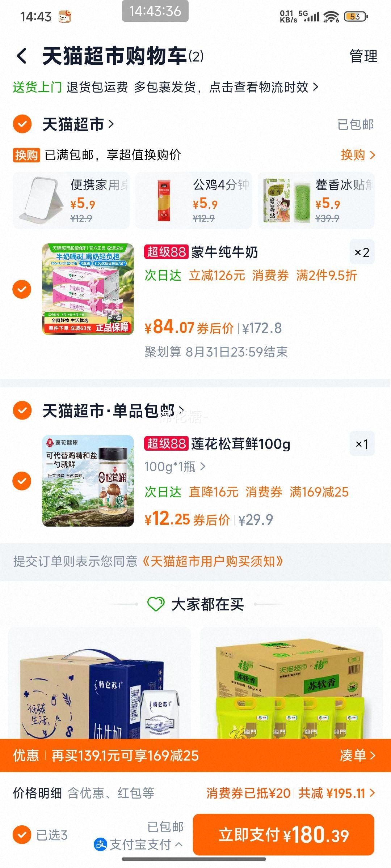Open the 100g*1瓶 specification selector
Screen dimensions: 391x868
175,467
